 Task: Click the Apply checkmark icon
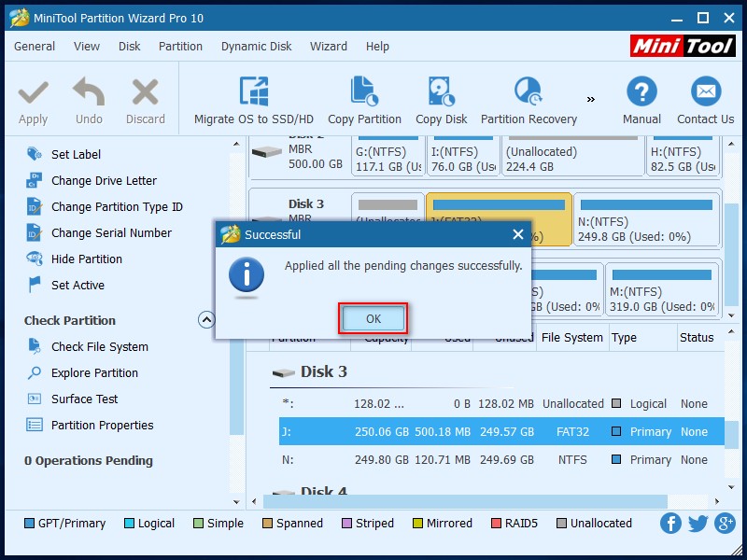[x=34, y=91]
